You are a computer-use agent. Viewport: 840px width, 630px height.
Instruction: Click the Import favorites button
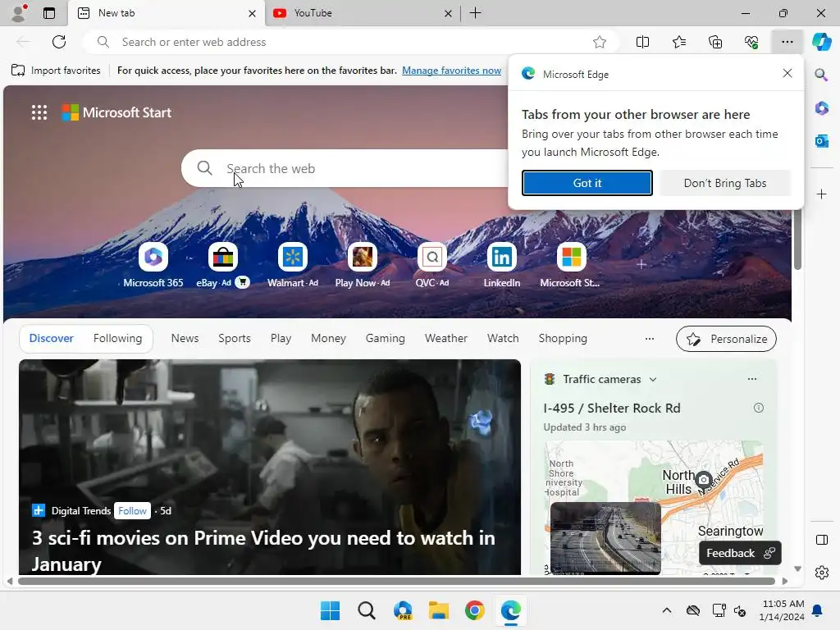pos(56,71)
